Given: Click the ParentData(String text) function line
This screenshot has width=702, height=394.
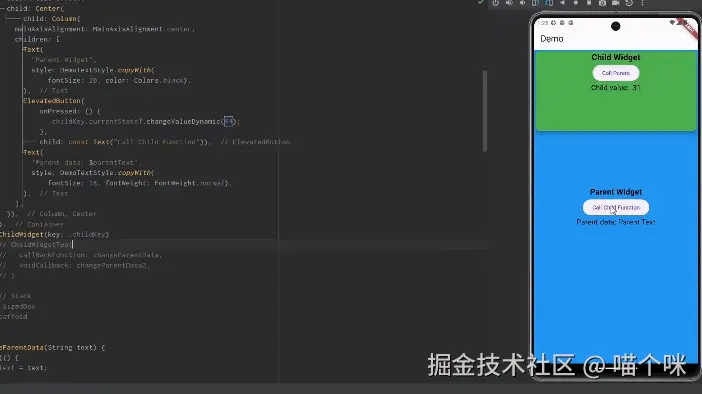Looking at the screenshot, I should tap(52, 347).
